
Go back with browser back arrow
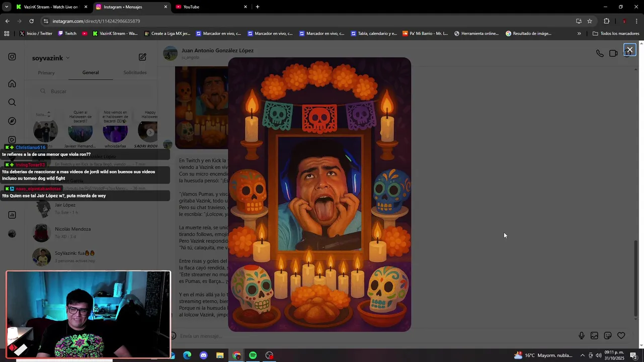[x=7, y=21]
